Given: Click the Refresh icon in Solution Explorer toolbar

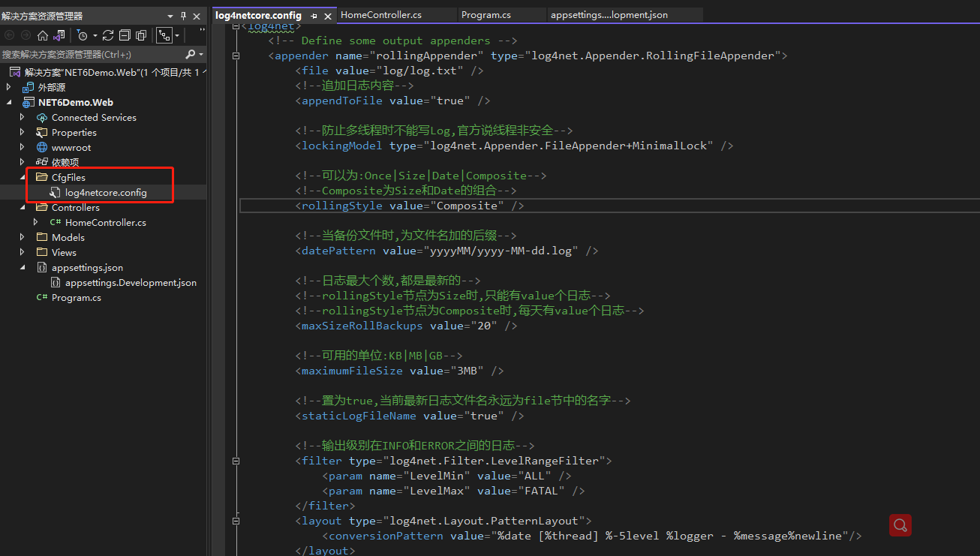Looking at the screenshot, I should pos(107,35).
